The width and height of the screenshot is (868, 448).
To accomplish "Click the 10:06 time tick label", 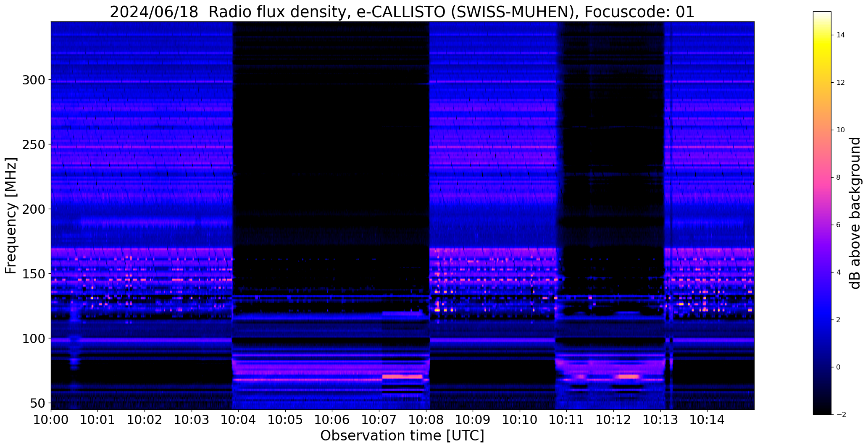I will [332, 419].
